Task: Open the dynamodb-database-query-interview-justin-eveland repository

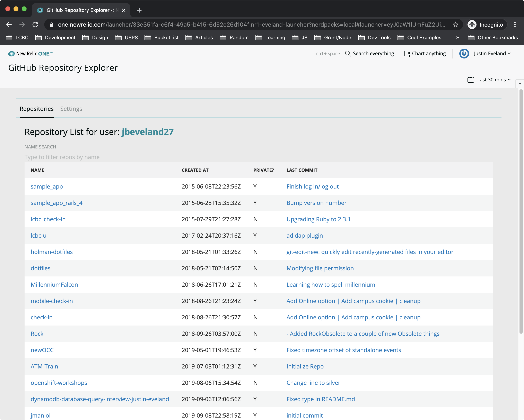Action: click(100, 399)
